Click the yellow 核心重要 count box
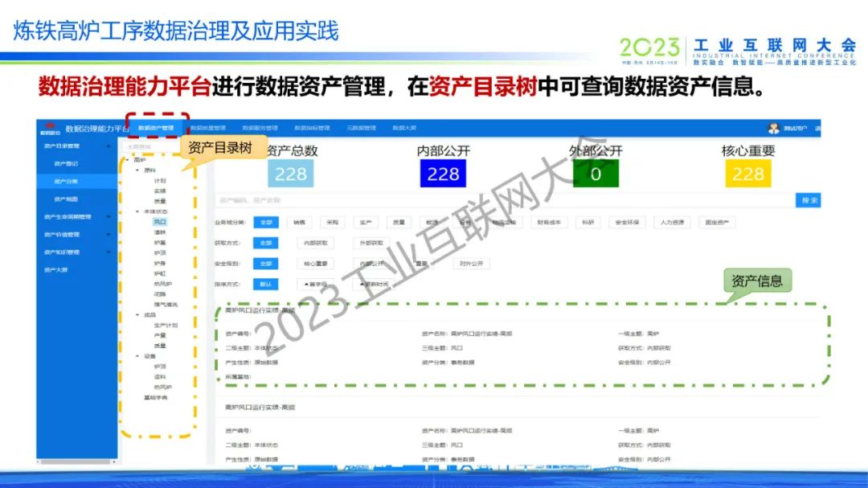The image size is (868, 488). [747, 174]
